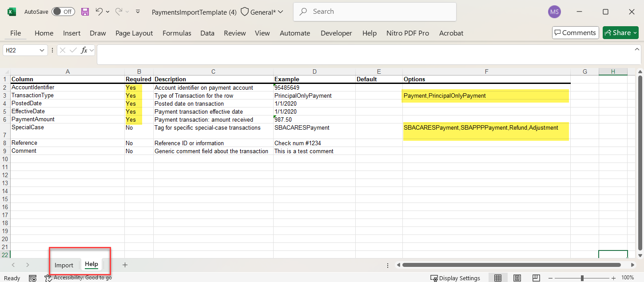The width and height of the screenshot is (644, 282).
Task: Click the previous sheet navigation arrow
Action: pos(13,265)
